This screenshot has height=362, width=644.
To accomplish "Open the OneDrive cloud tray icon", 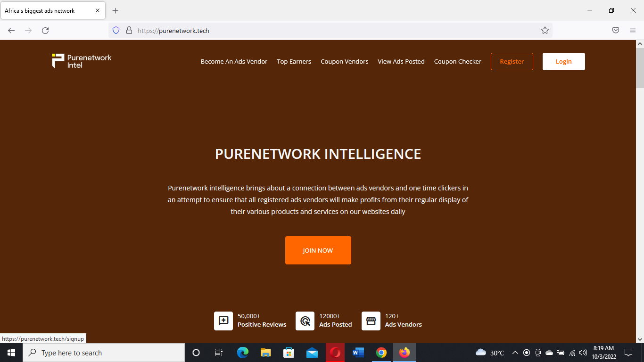I will tap(549, 353).
